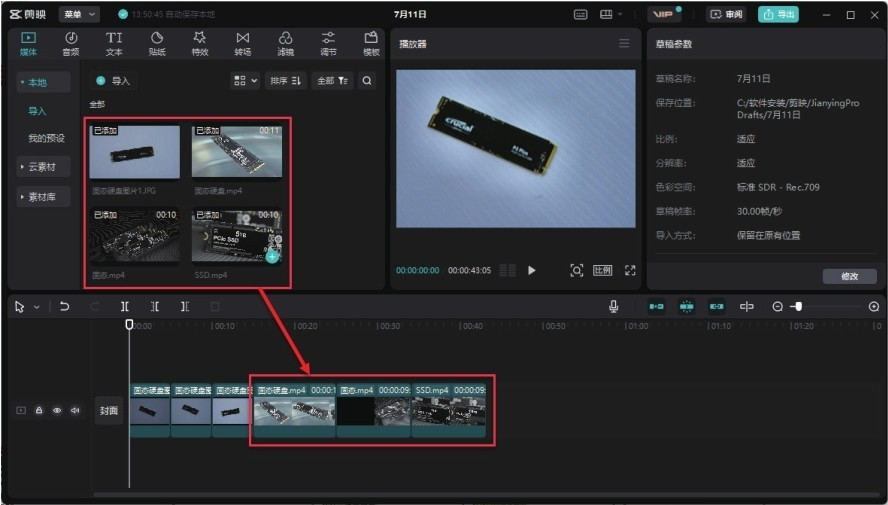Collapse the 本地 section

(43, 83)
